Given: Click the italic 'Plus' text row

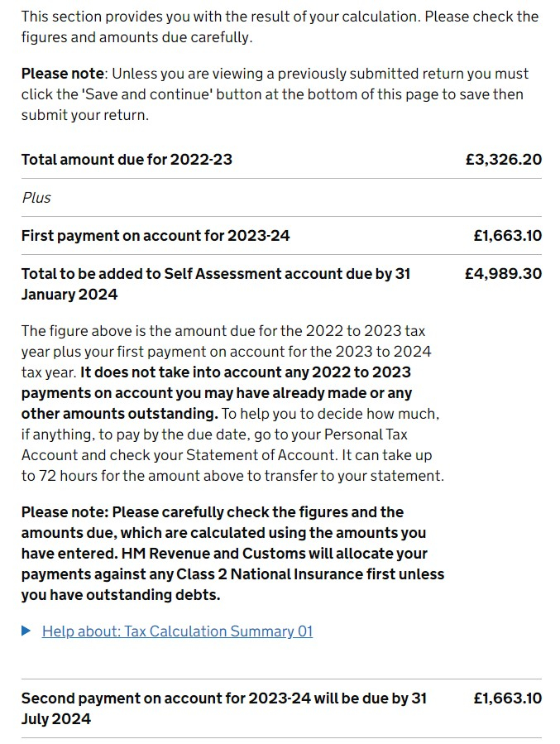Looking at the screenshot, I should point(36,198).
